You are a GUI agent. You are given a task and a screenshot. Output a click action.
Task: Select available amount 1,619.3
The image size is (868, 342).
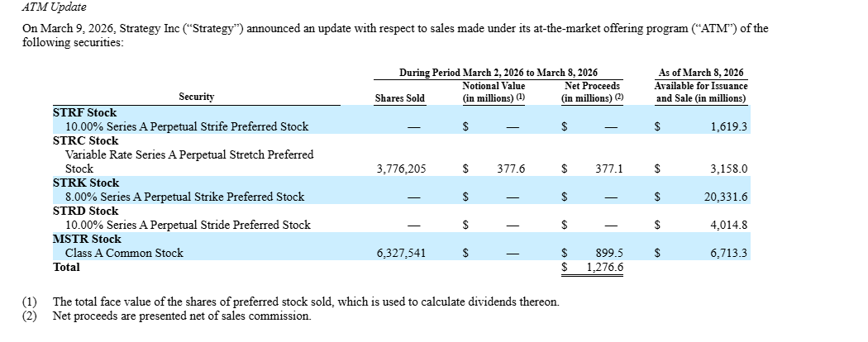(x=728, y=126)
